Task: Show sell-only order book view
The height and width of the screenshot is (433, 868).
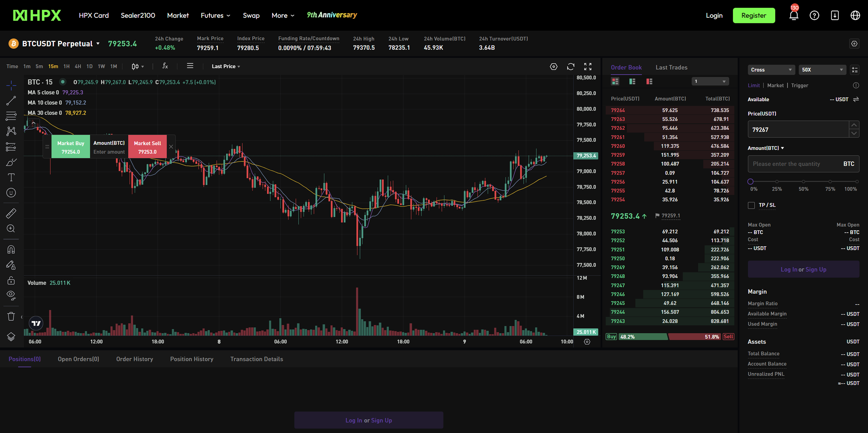Action: (649, 81)
